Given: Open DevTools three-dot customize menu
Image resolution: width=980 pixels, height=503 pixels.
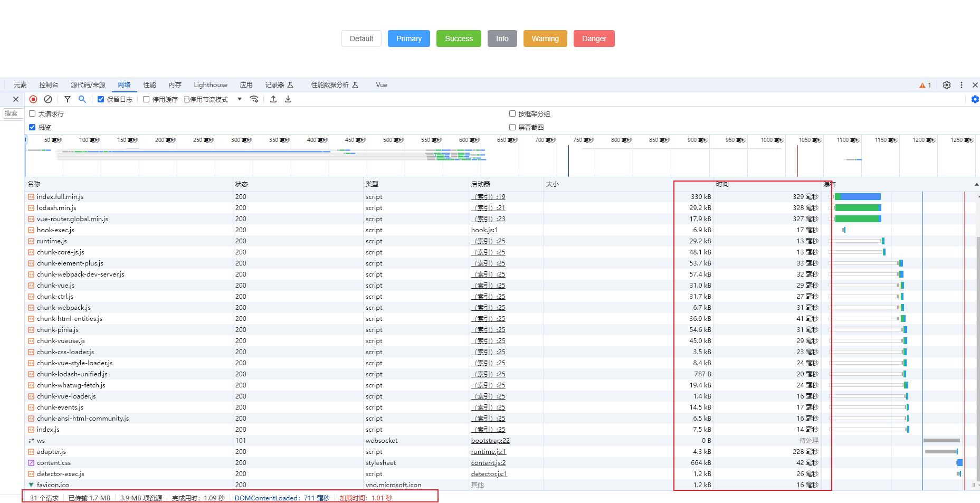Looking at the screenshot, I should pos(962,85).
